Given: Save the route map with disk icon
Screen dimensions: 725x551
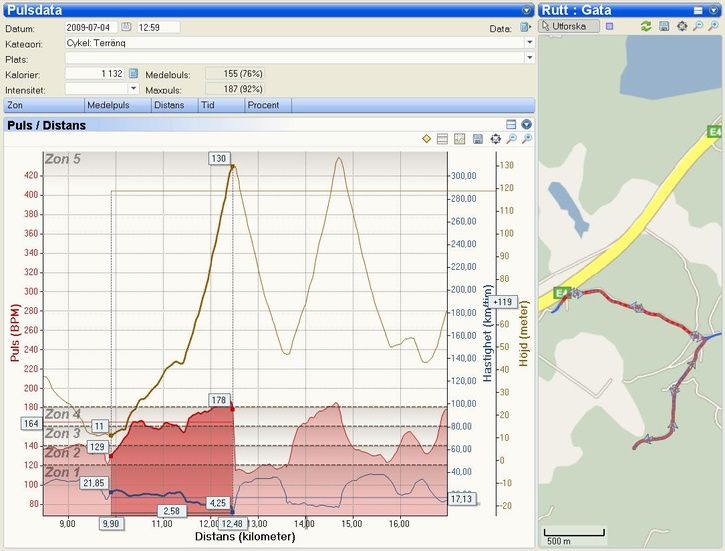Looking at the screenshot, I should click(x=664, y=26).
